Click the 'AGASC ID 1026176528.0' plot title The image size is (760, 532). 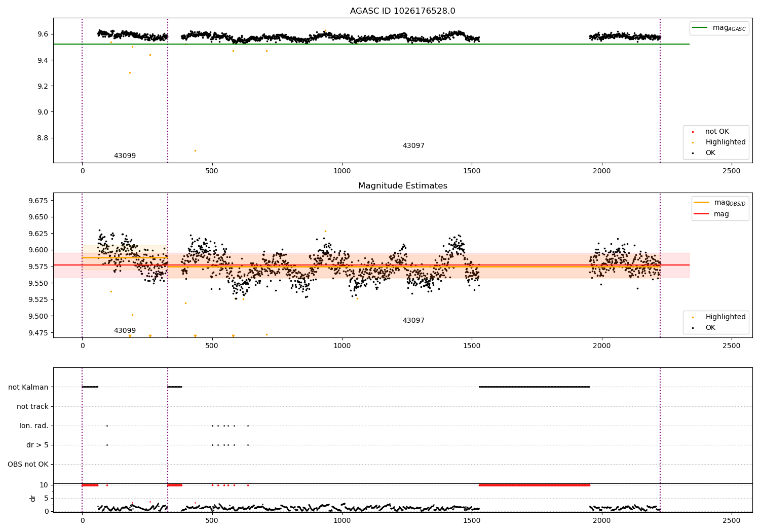tap(402, 11)
